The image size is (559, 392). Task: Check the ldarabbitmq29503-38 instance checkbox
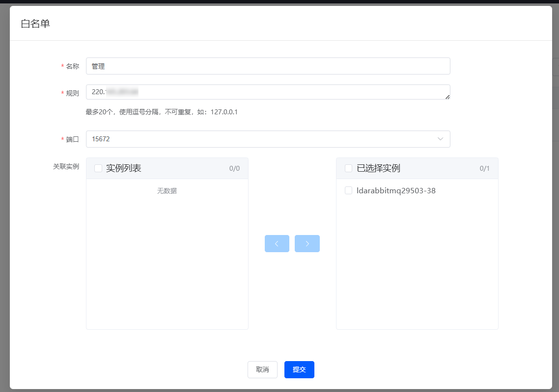349,191
